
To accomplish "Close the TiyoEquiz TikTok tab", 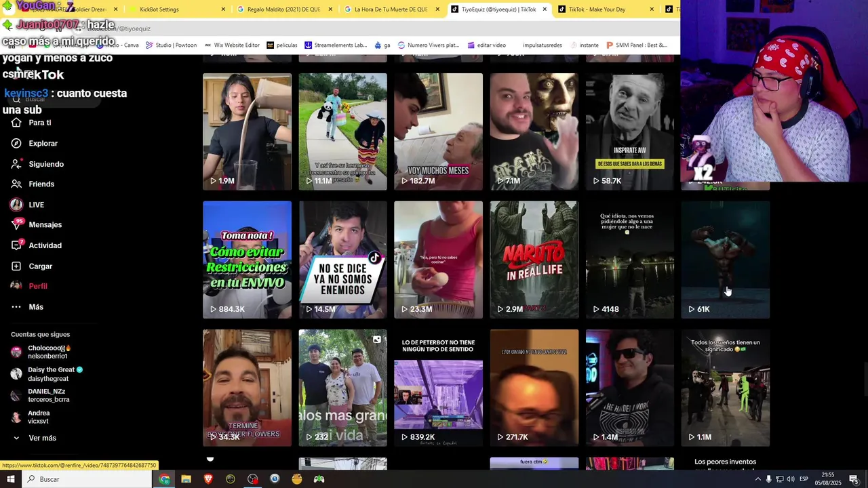I will [x=545, y=9].
